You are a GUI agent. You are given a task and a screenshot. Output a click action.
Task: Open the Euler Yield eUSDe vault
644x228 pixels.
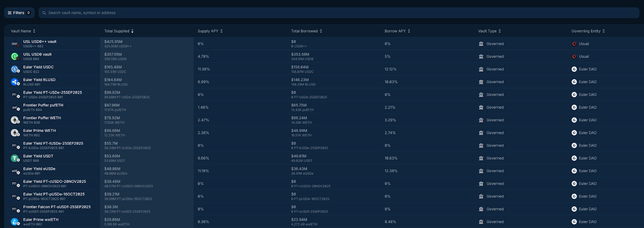pyautogui.click(x=39, y=169)
